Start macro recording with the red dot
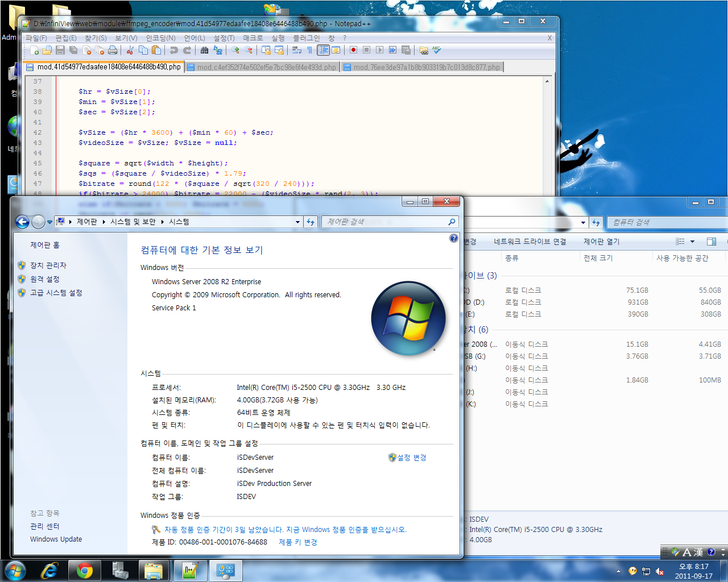728x582 pixels. pyautogui.click(x=353, y=50)
